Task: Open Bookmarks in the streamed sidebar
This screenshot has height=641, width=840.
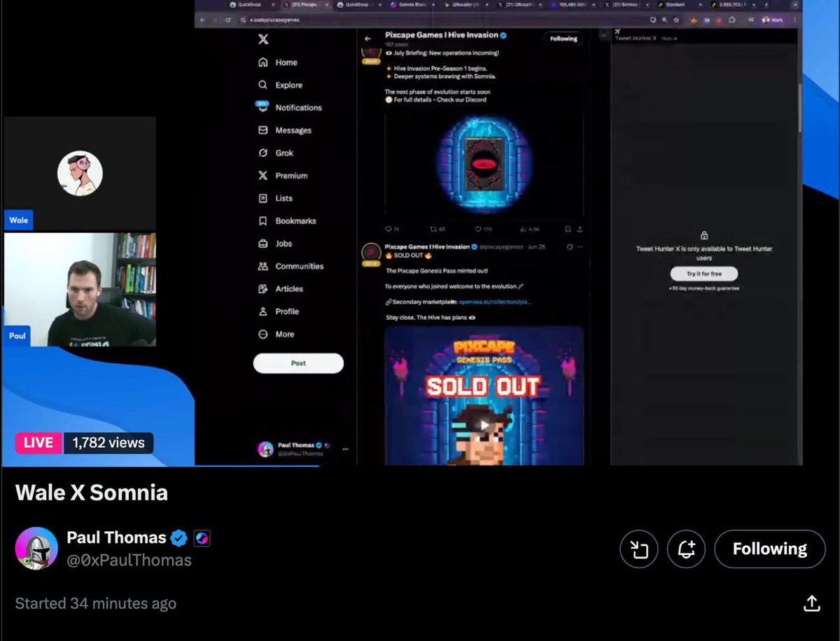Action: click(x=287, y=220)
